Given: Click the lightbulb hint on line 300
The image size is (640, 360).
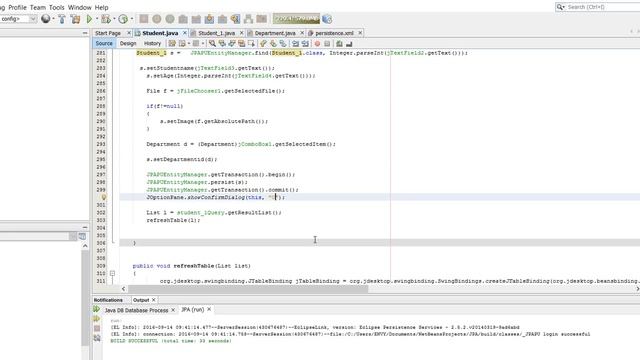Looking at the screenshot, I should (x=104, y=197).
